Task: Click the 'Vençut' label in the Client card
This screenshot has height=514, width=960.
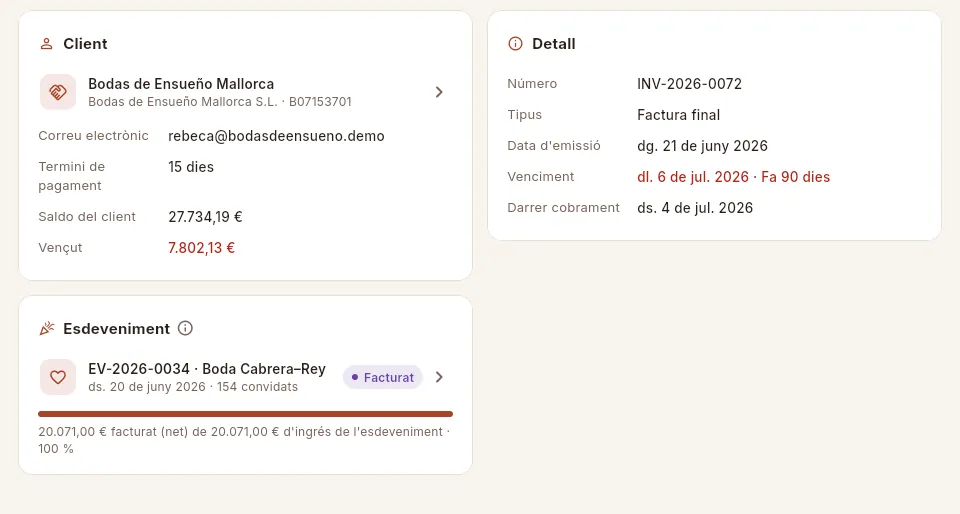Action: [60, 248]
